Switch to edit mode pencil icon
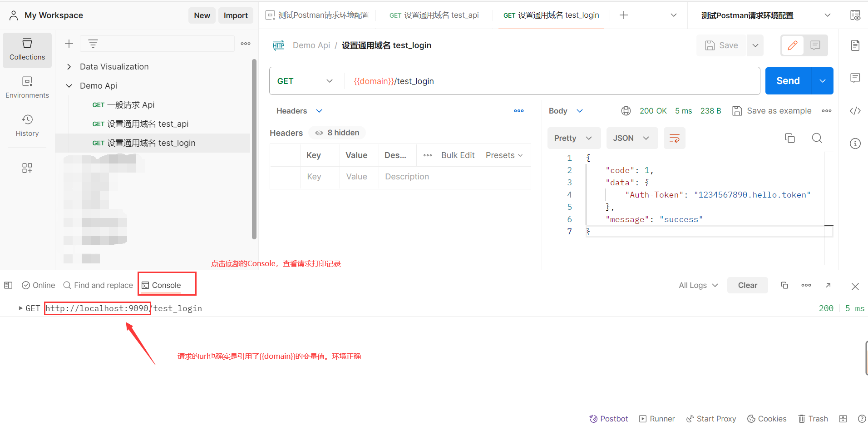868x426 pixels. coord(793,45)
